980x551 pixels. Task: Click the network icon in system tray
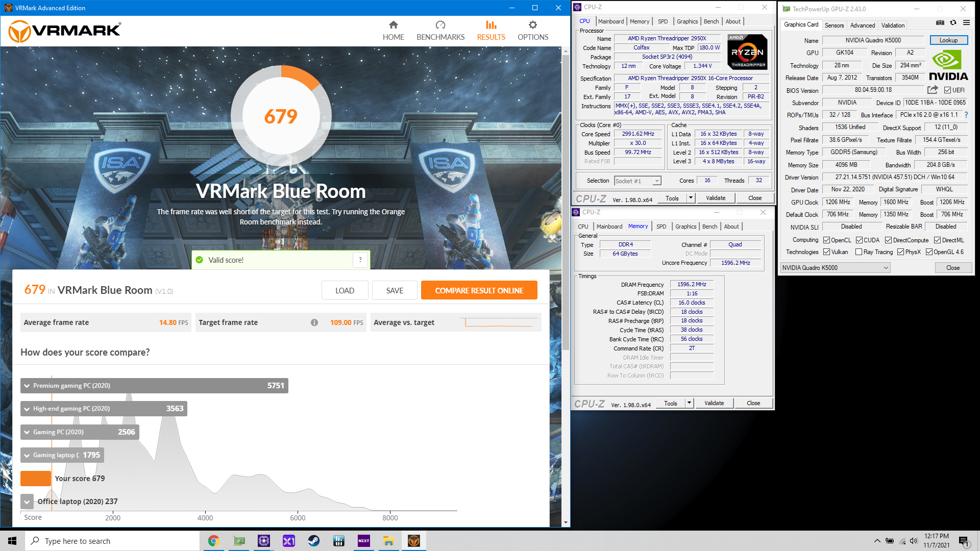coord(902,541)
